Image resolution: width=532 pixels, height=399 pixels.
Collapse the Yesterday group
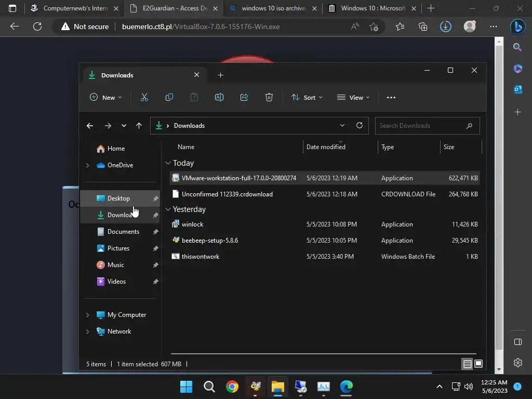point(168,209)
